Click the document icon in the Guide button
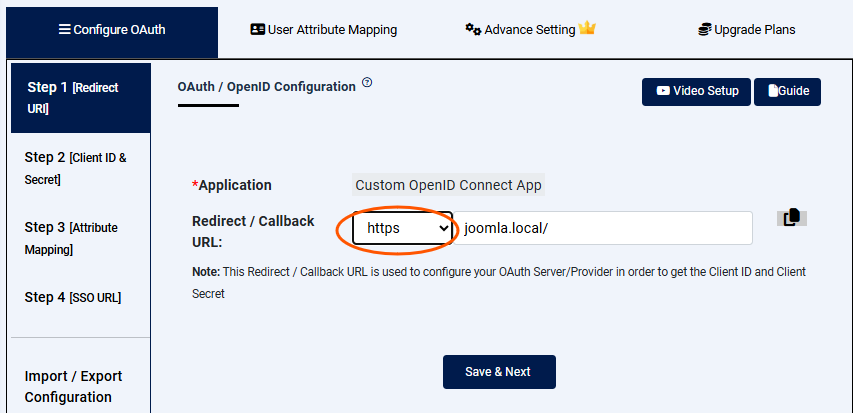853x413 pixels. point(773,91)
